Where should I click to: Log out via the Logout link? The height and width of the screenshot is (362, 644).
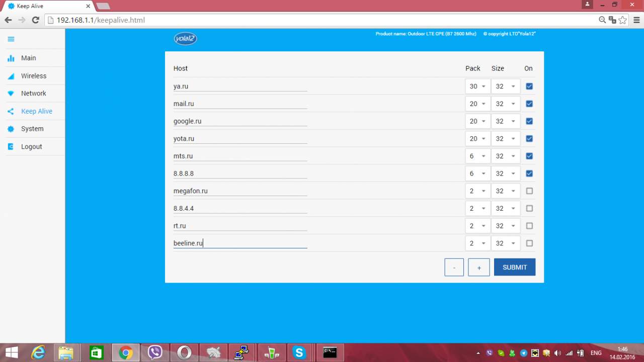point(32,147)
